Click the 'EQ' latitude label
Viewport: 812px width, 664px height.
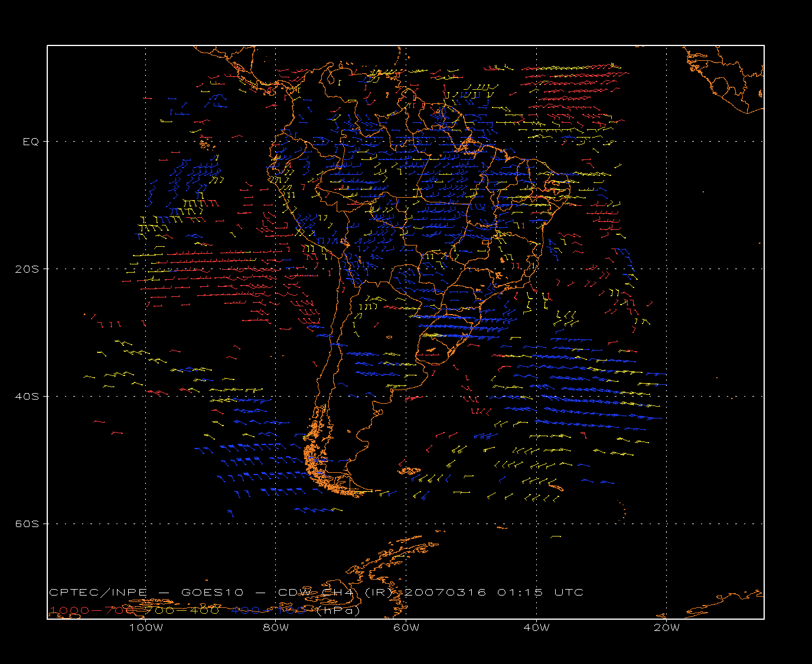[x=31, y=142]
